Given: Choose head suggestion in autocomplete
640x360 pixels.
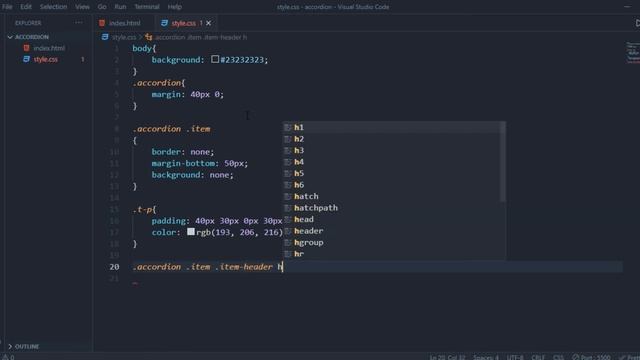Looking at the screenshot, I should (x=393, y=219).
